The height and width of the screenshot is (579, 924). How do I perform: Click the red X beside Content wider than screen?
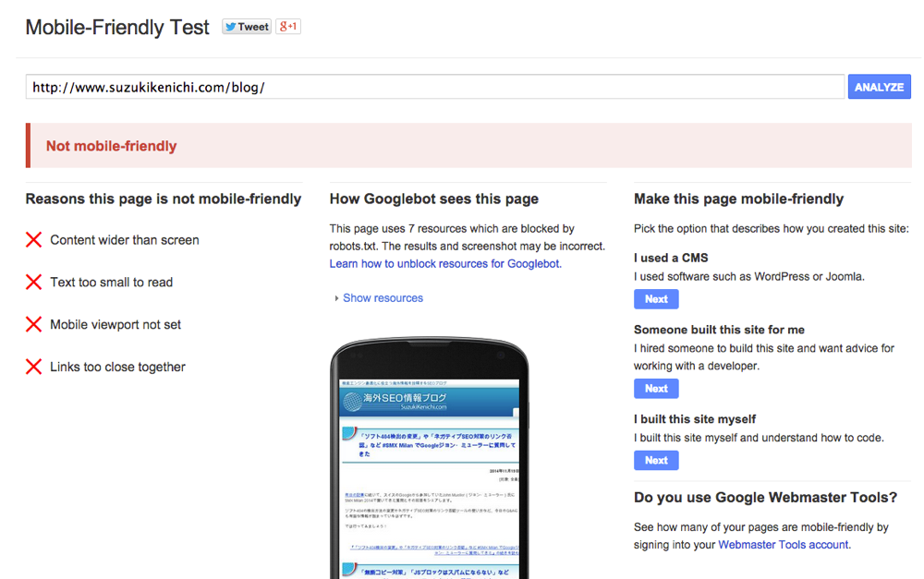tap(33, 240)
